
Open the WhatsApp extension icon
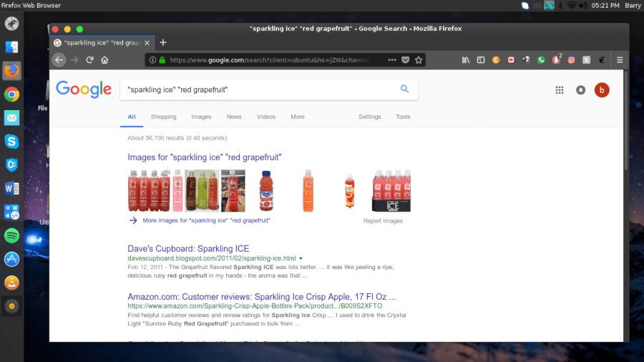(x=542, y=60)
